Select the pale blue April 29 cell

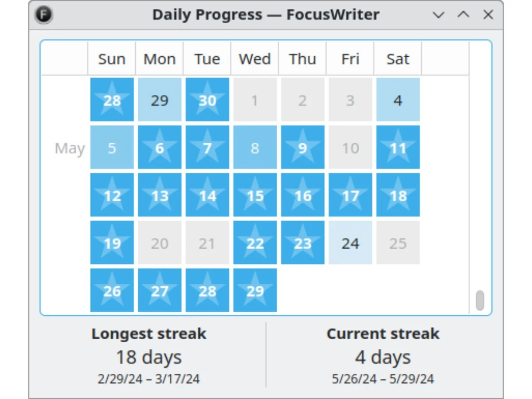(160, 100)
